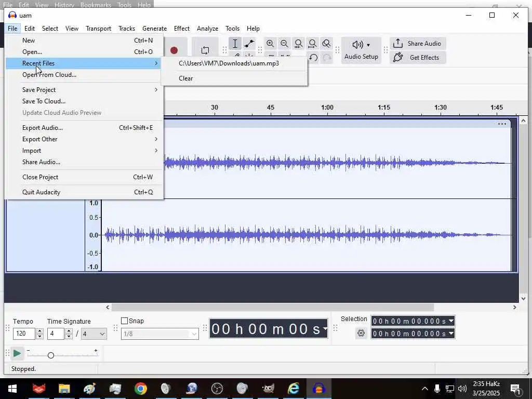Click the Tempo value field showing 120
The image size is (532, 399).
(24, 334)
